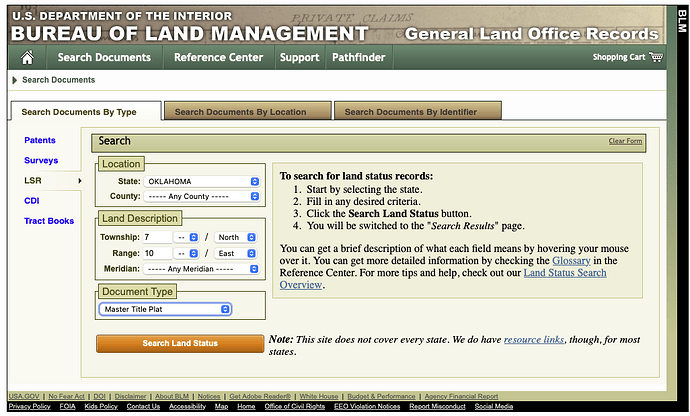
Task: Open the Pathfinder menu
Action: click(359, 57)
